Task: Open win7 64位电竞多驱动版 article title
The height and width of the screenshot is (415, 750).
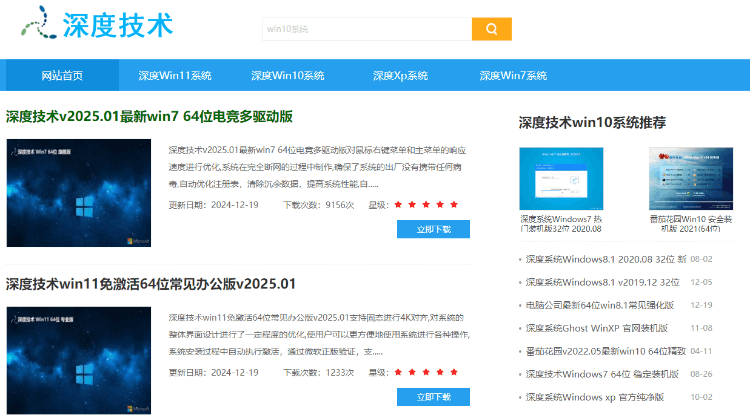Action: (149, 117)
